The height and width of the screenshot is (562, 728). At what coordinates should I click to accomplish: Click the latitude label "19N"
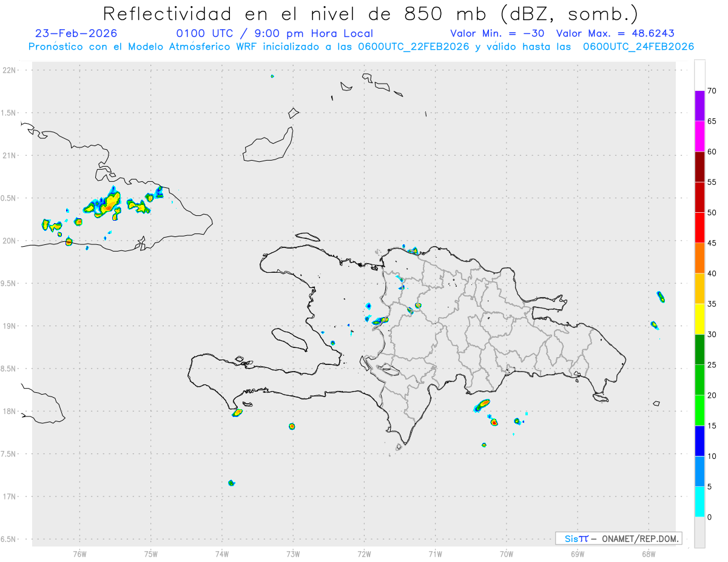click(10, 326)
